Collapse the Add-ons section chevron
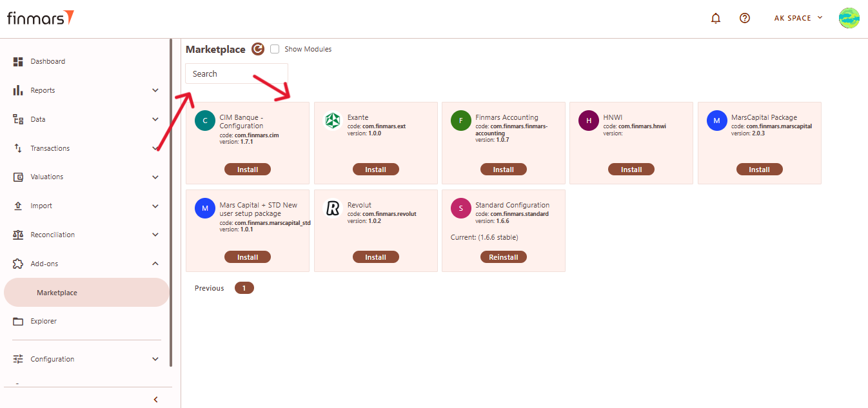The height and width of the screenshot is (408, 868). [x=155, y=264]
